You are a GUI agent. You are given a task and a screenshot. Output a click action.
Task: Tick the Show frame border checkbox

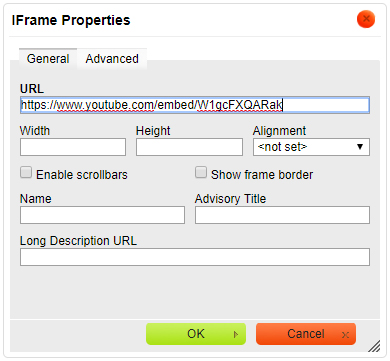(x=201, y=173)
